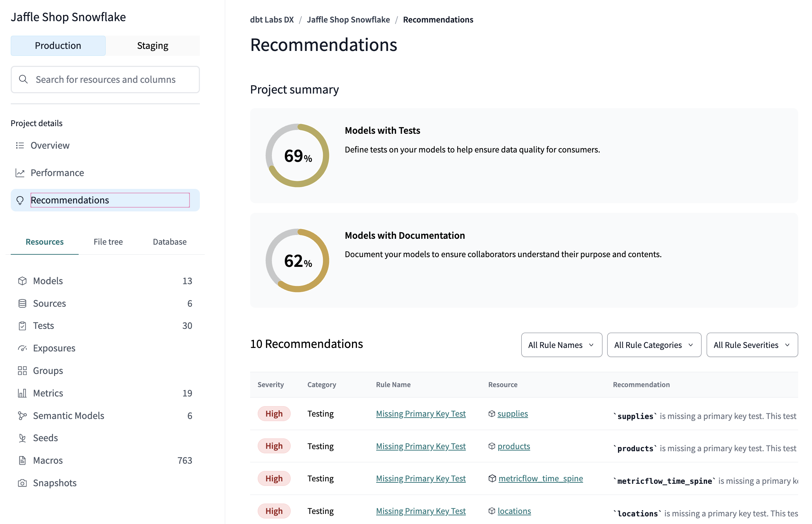This screenshot has width=812, height=524.
Task: Open the Missing Primary Key Test rule for supplies
Action: (x=421, y=413)
